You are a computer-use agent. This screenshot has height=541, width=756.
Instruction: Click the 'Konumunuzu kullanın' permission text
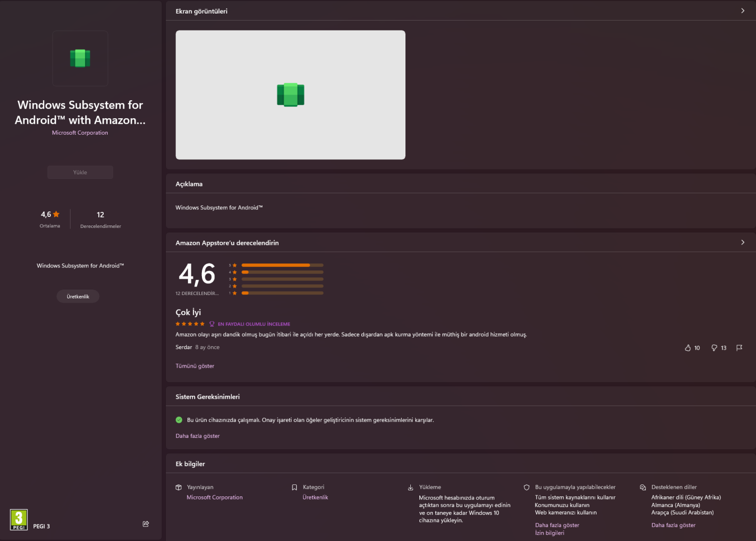(x=562, y=505)
